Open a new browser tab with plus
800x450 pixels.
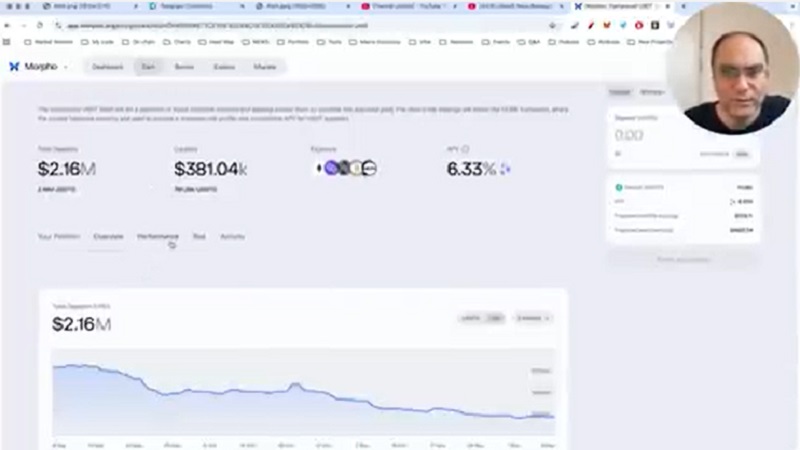(683, 7)
